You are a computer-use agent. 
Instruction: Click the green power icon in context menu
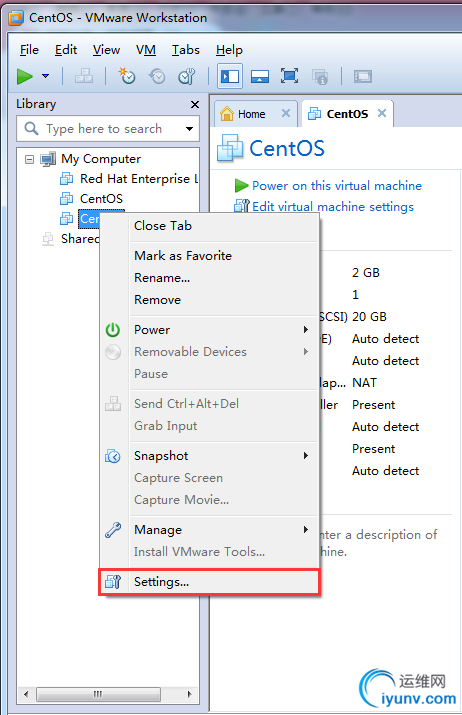tap(113, 330)
